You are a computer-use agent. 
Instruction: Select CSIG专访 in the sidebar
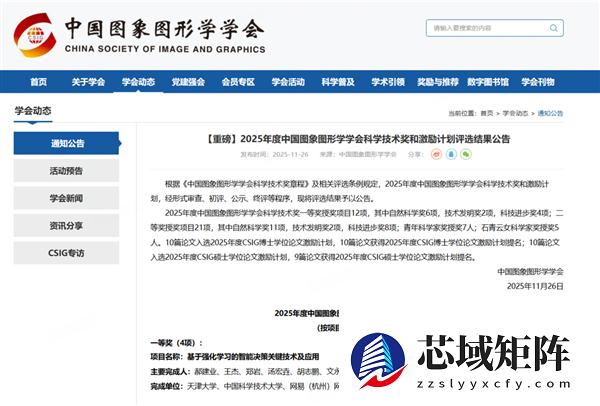66,253
